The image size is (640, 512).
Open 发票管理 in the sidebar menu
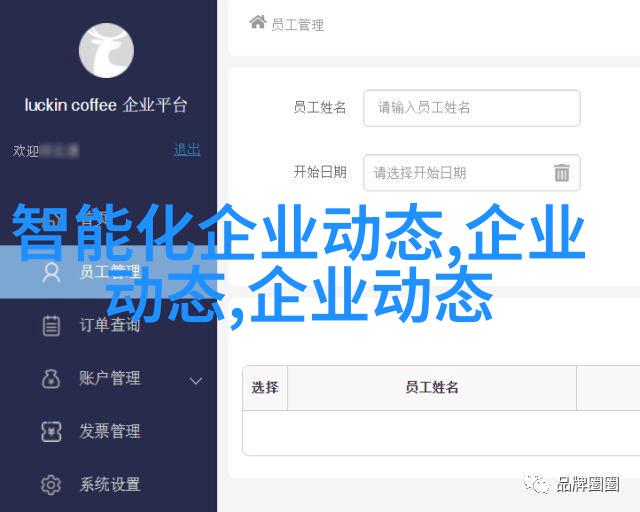pyautogui.click(x=108, y=432)
